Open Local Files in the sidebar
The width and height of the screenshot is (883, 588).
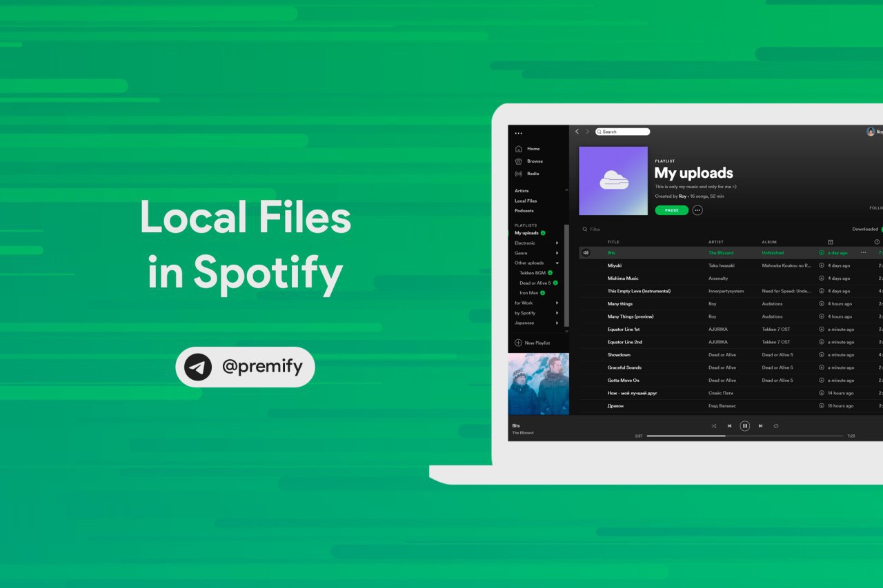point(526,201)
